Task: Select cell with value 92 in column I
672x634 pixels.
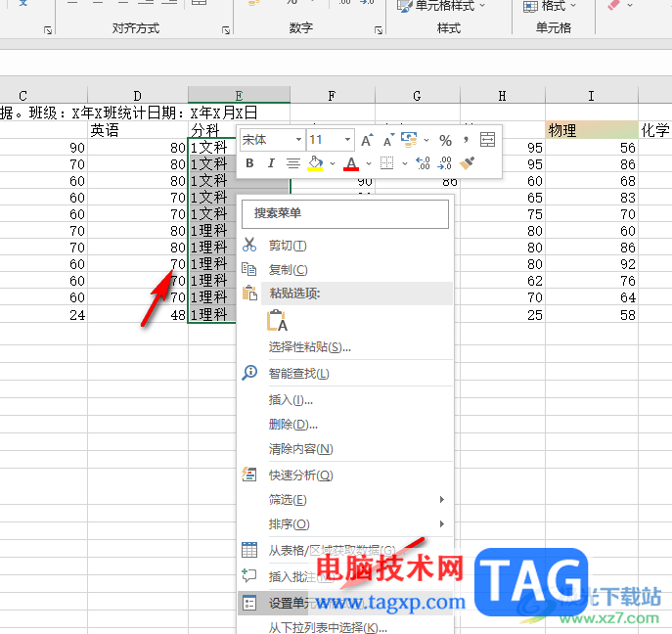Action: click(x=592, y=264)
